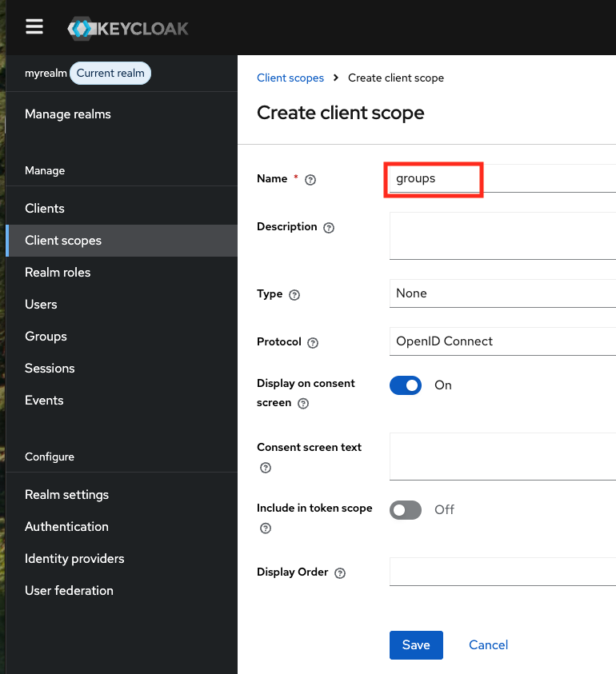This screenshot has height=674, width=616.
Task: Open the Protocol dropdown showing OpenID Connect
Action: coord(502,341)
